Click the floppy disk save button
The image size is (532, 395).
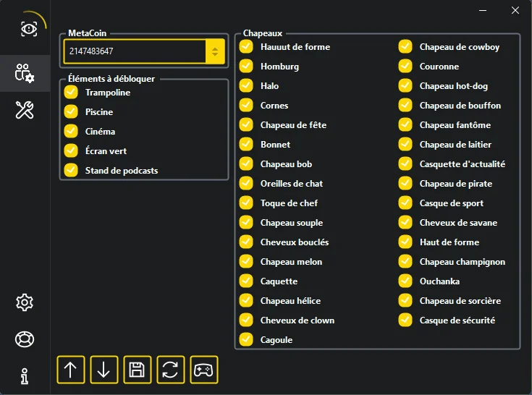tap(137, 370)
